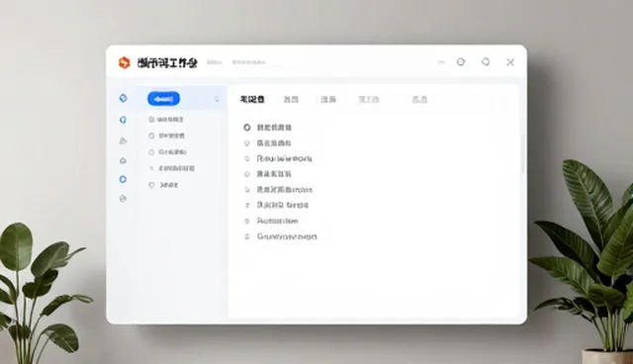633x364 pixels.
Task: Select the first main list row with bold circle
Action: pyautogui.click(x=267, y=128)
